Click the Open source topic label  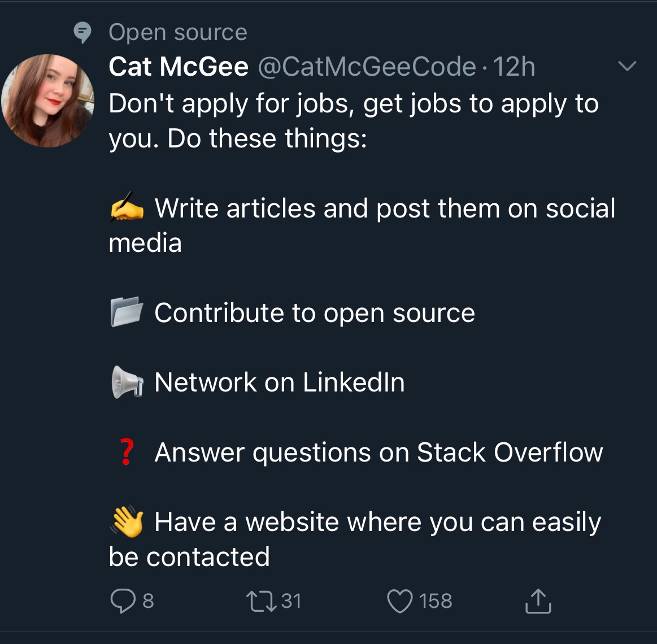click(177, 32)
